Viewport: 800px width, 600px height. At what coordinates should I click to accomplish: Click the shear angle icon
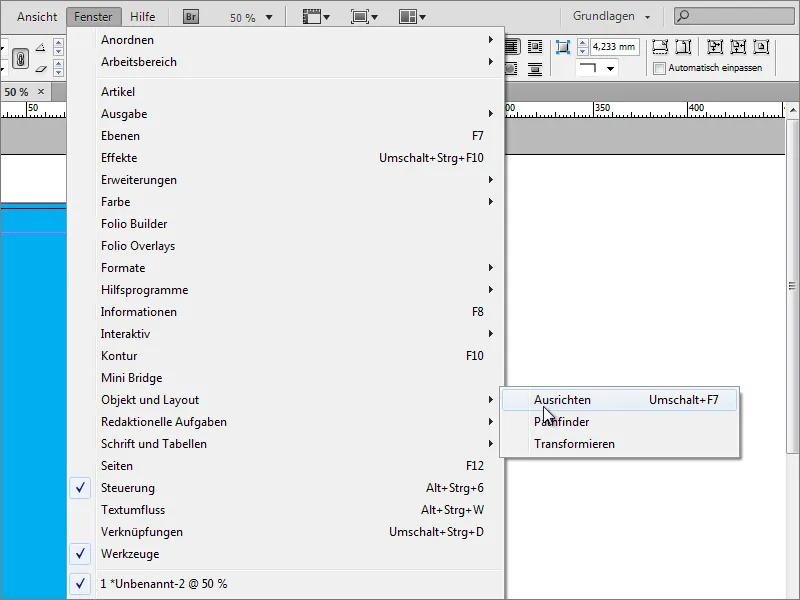pyautogui.click(x=40, y=68)
